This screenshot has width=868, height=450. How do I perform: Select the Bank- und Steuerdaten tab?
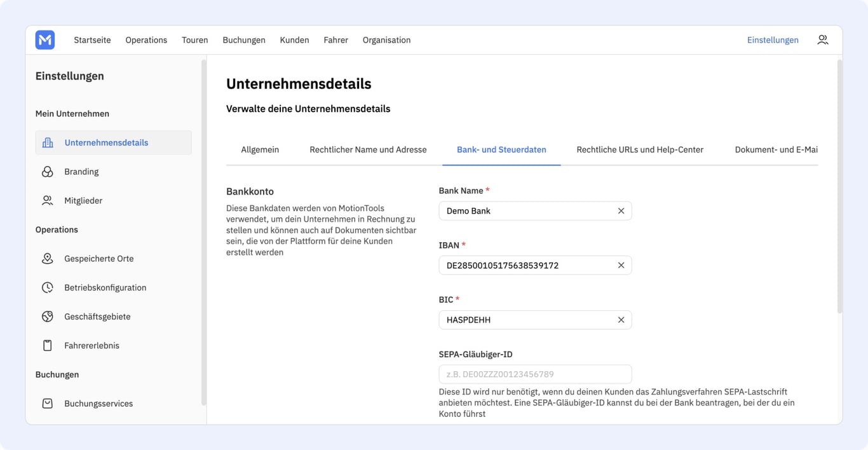pyautogui.click(x=501, y=150)
